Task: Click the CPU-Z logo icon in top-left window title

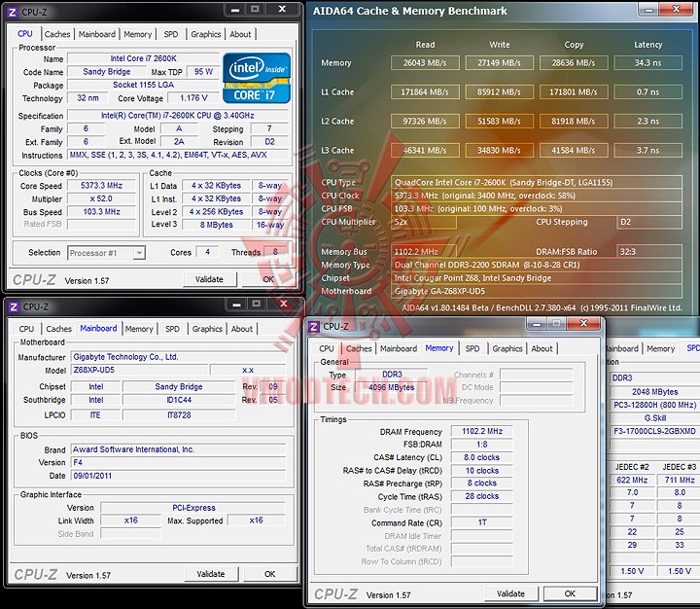Action: pyautogui.click(x=13, y=12)
